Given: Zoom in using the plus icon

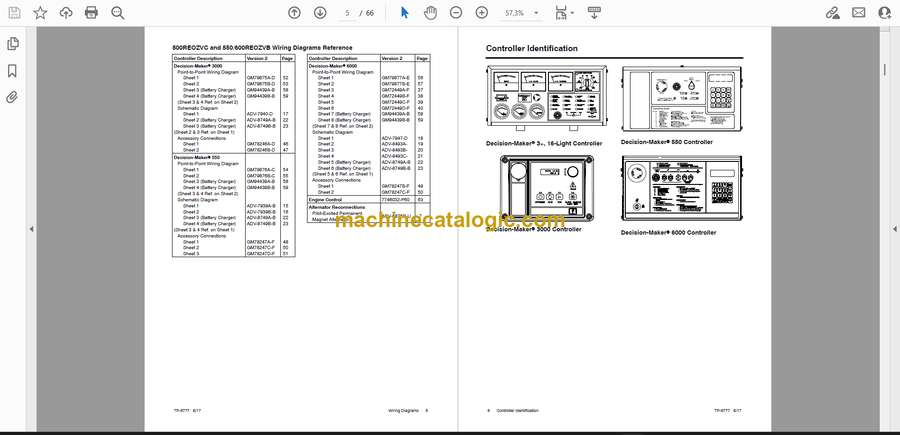Looking at the screenshot, I should 482,13.
